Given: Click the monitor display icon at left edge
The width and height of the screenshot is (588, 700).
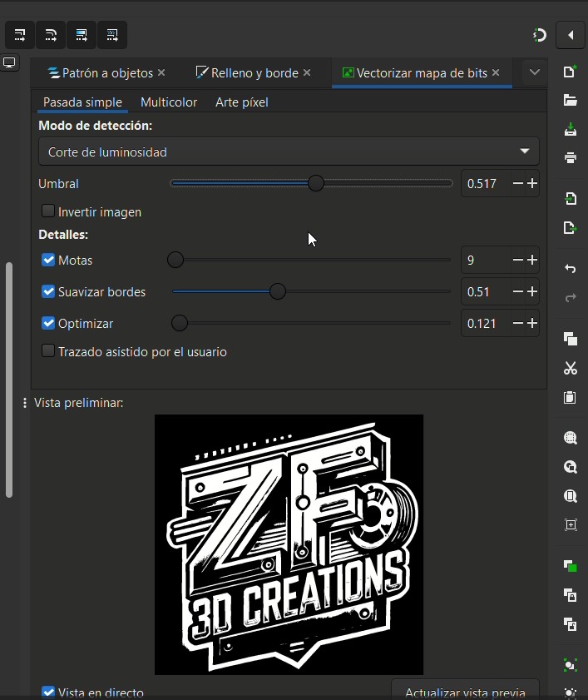Looking at the screenshot, I should [9, 62].
